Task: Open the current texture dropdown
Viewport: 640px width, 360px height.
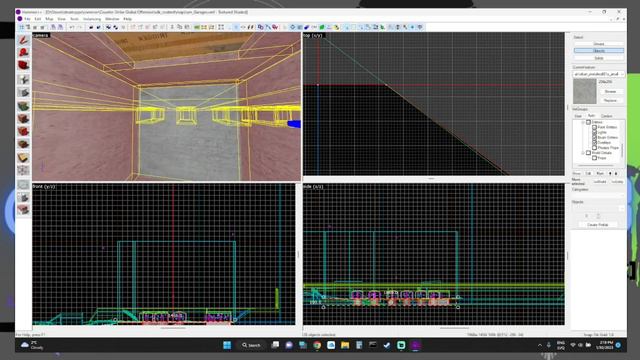Action: click(x=598, y=74)
